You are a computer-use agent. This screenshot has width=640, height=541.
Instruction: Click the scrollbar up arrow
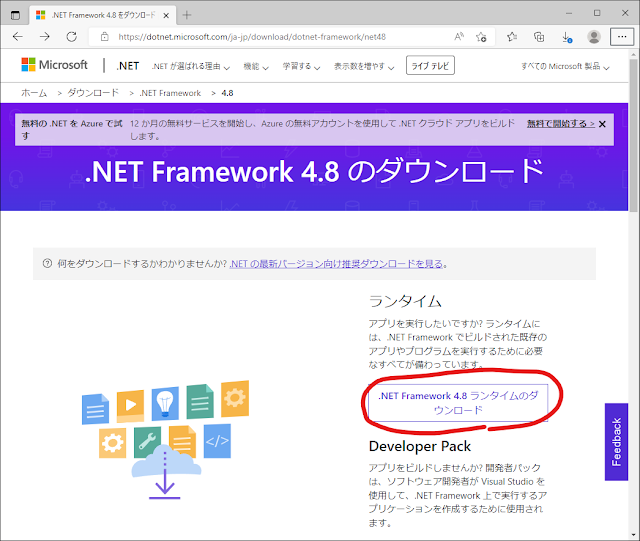coord(633,54)
